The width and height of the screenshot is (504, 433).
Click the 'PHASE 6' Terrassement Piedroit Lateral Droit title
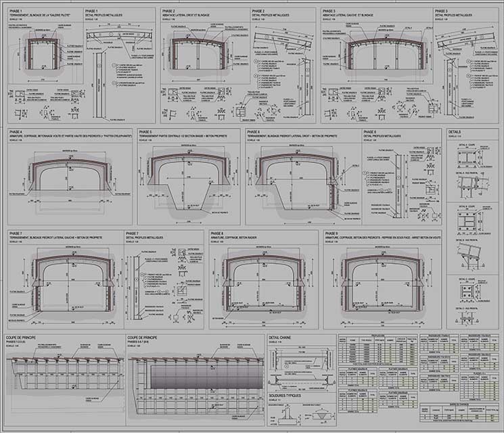tap(292, 134)
